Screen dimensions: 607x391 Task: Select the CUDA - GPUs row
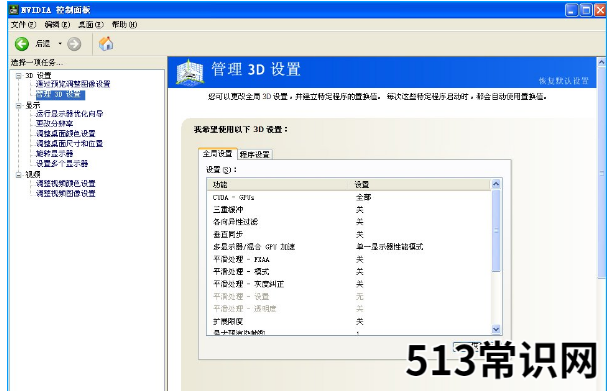point(349,197)
